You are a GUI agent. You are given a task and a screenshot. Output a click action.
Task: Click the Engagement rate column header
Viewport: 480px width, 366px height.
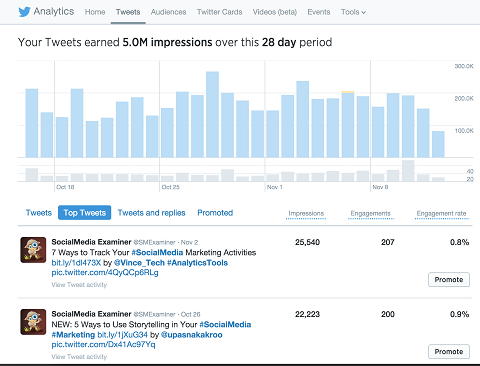coord(441,214)
